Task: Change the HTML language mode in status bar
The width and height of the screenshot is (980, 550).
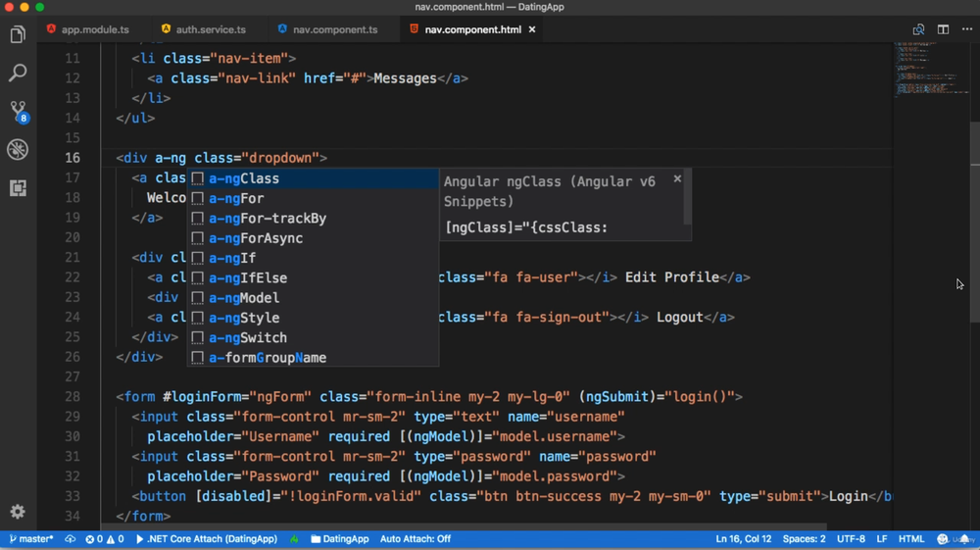Action: pos(911,539)
